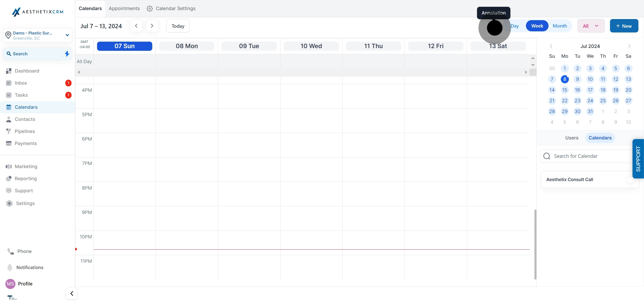Open the Pipelines funnel icon
Image resolution: width=644 pixels, height=306 pixels.
coord(8,131)
